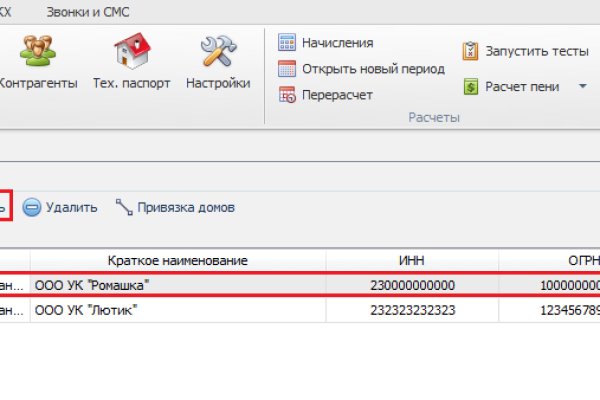This screenshot has width=600, height=400.
Task: Click the Привязка домов link icon
Action: tap(124, 208)
